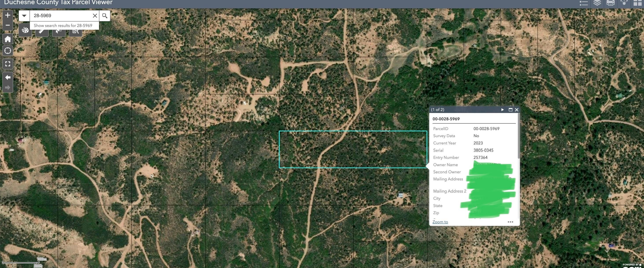
Task: Expand the parcel popup to full size
Action: pyautogui.click(x=510, y=109)
